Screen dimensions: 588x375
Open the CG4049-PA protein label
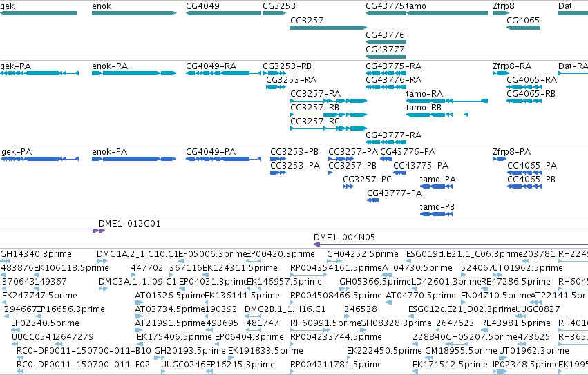tap(211, 152)
